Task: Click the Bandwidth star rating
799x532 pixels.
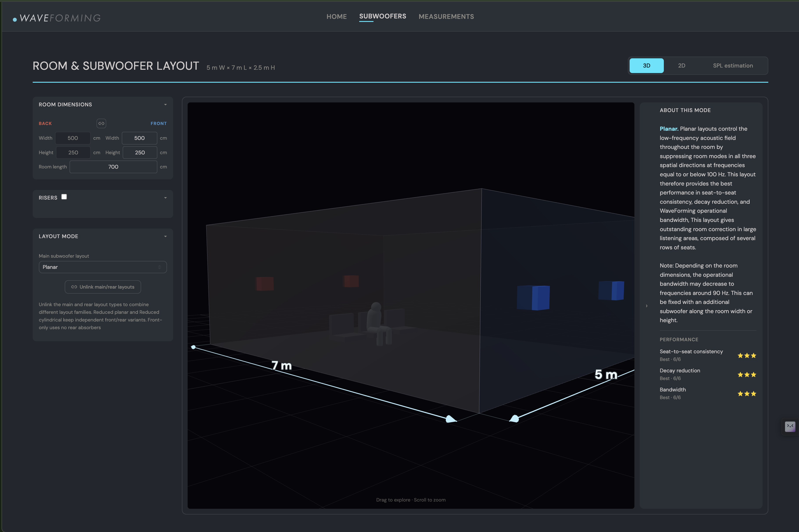Action: click(x=747, y=394)
